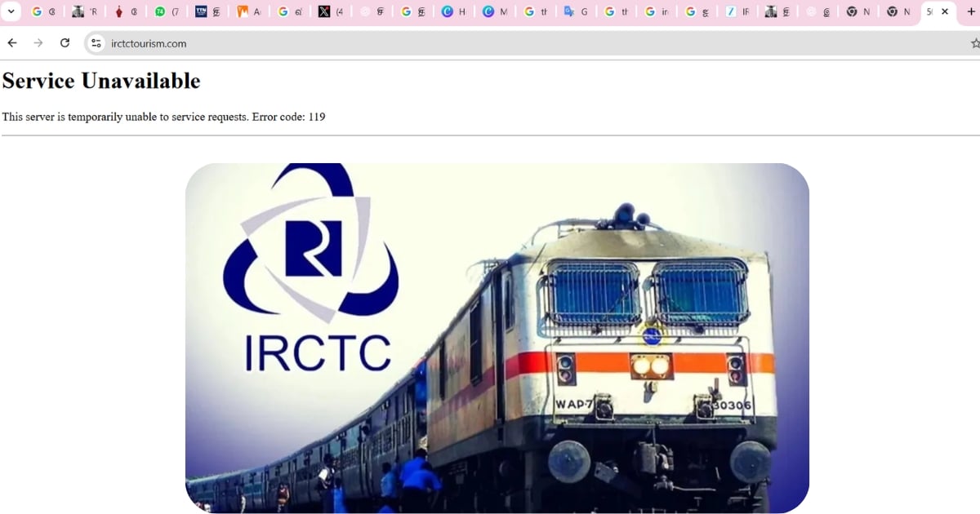Open the Google Translate tab
The image size is (980, 514).
pos(575,11)
